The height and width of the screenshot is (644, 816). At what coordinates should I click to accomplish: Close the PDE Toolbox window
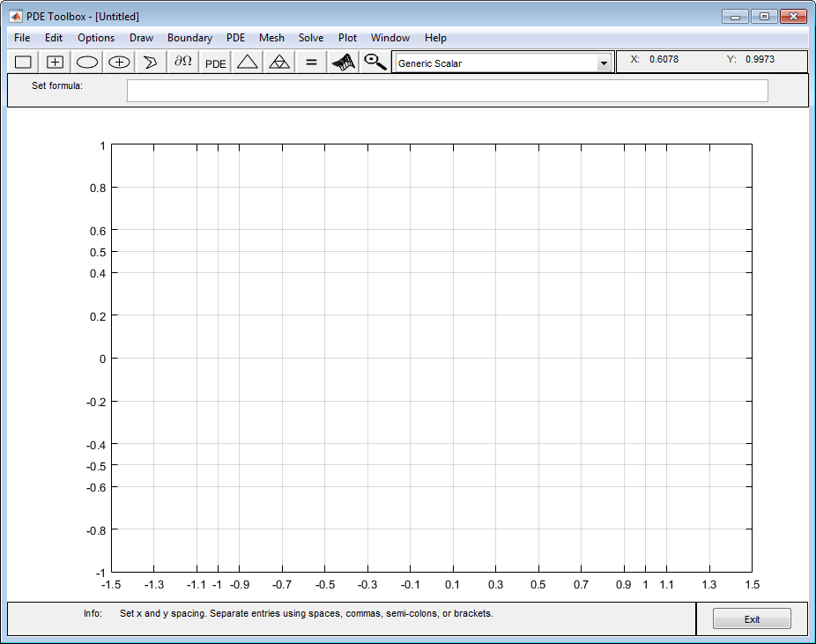coord(793,16)
